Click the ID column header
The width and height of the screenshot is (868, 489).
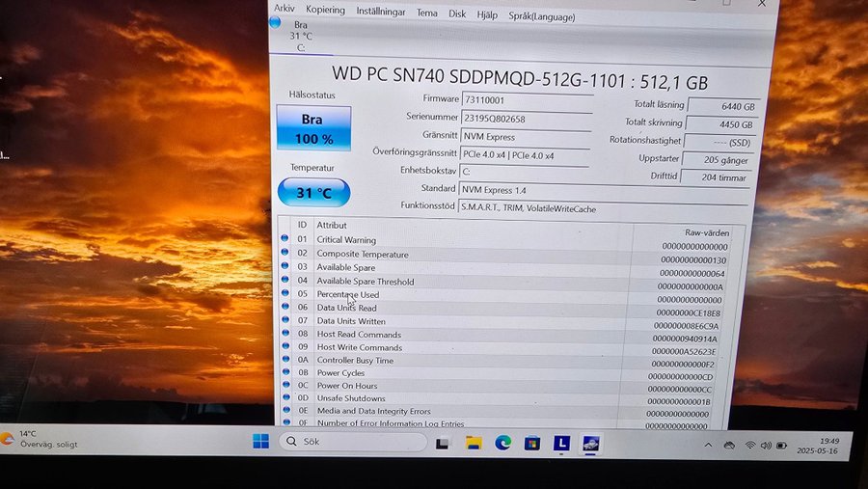coord(302,225)
